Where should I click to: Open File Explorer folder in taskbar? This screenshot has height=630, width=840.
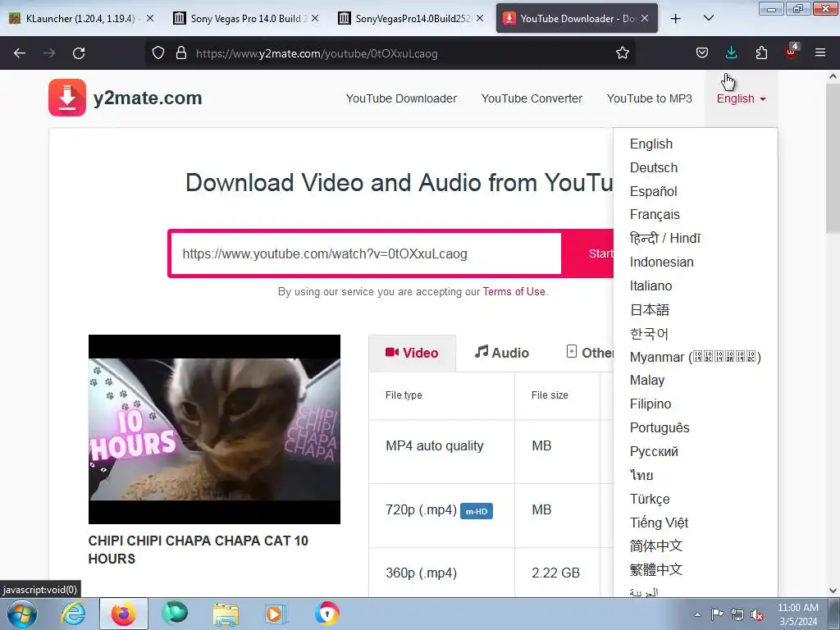(x=226, y=614)
